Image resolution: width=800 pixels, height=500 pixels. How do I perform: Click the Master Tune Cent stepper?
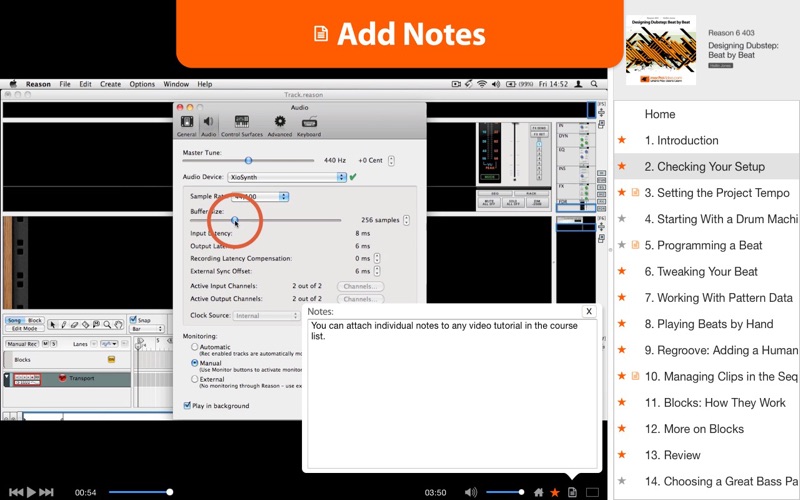[x=391, y=160]
